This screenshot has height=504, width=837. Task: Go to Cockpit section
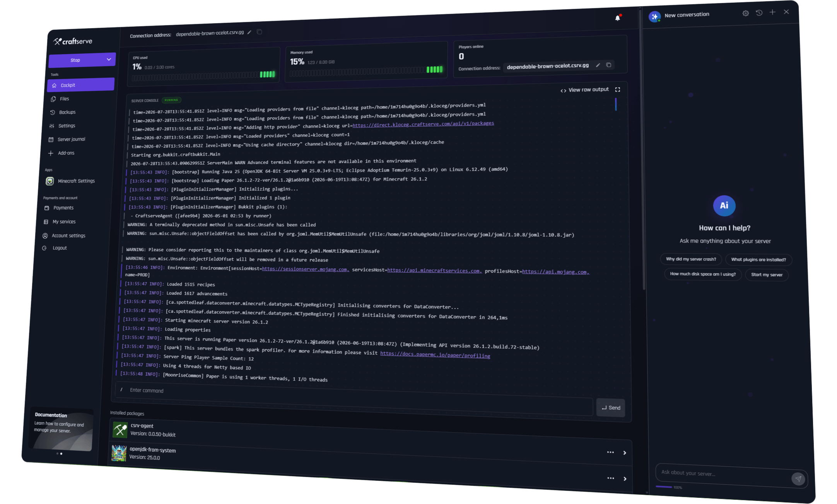pos(81,85)
